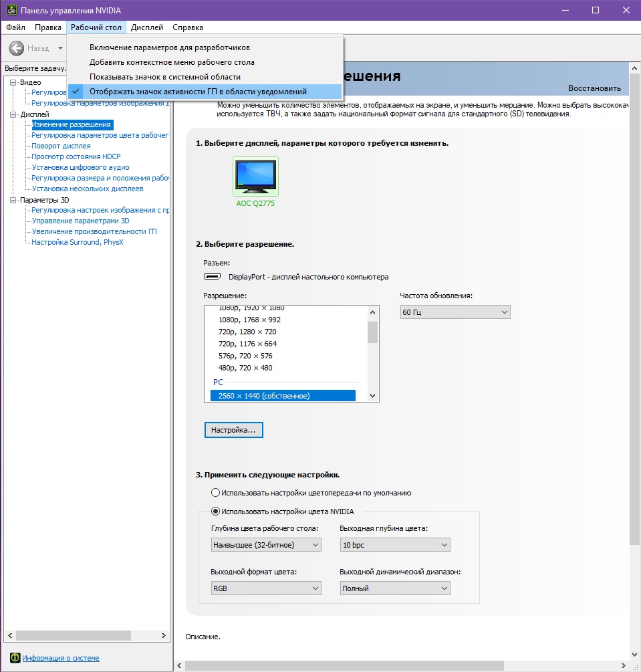The height and width of the screenshot is (672, 641).
Task: Select resolution 576p, 720 × 576
Action: tap(245, 356)
